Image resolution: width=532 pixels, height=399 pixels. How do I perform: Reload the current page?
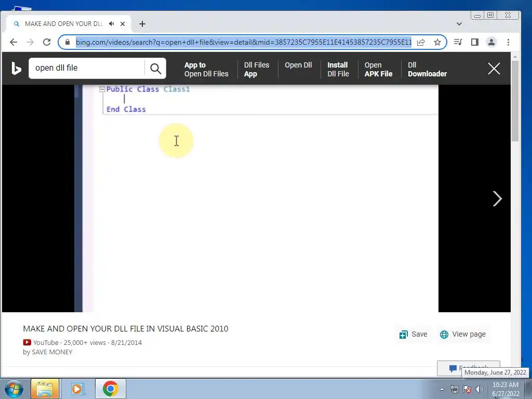click(46, 42)
